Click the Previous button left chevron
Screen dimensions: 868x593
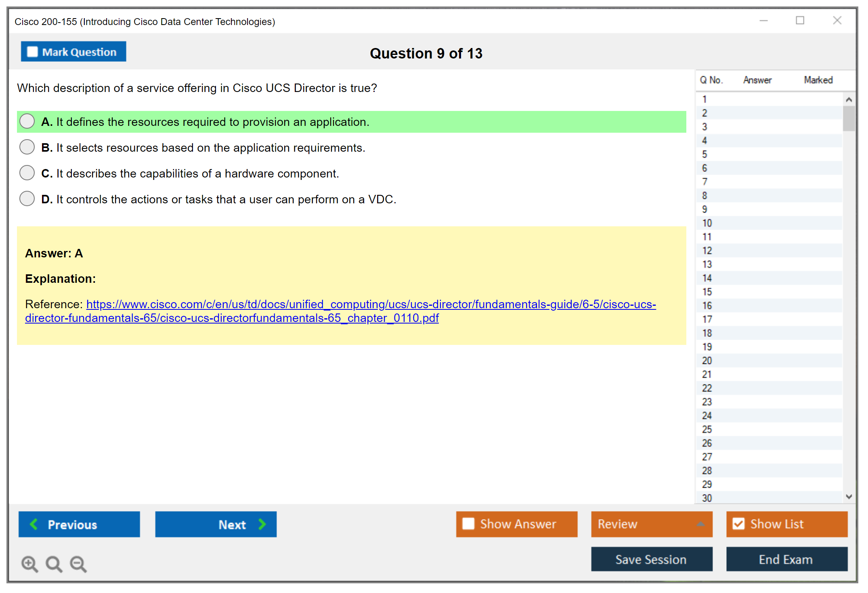[x=34, y=524]
